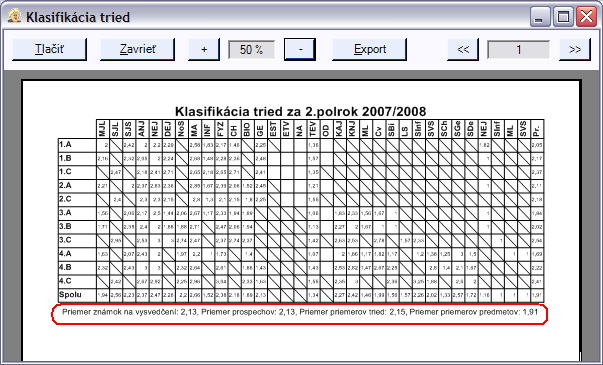Image resolution: width=603 pixels, height=365 pixels.
Task: Click the Spolu totals row label
Action: pos(77,295)
